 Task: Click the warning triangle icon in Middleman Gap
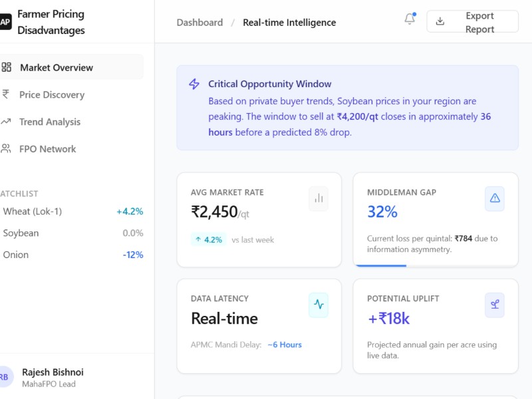pos(495,198)
